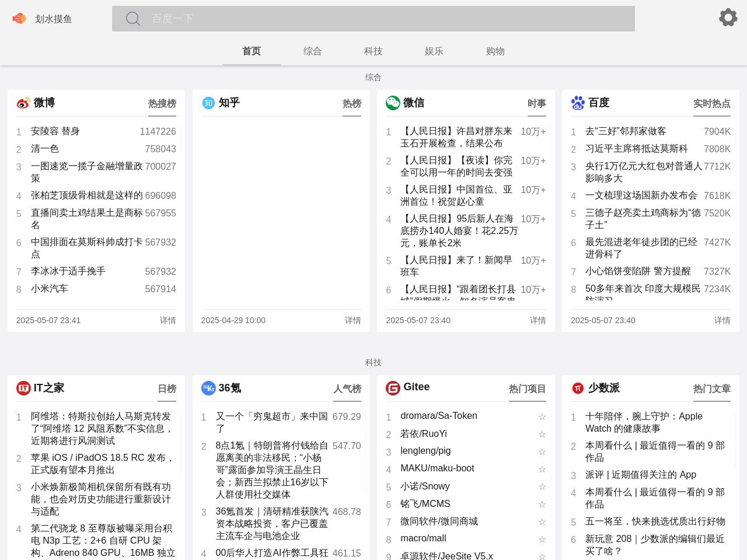Select Zhihu 热榜 list tab
747x560 pixels.
352,104
